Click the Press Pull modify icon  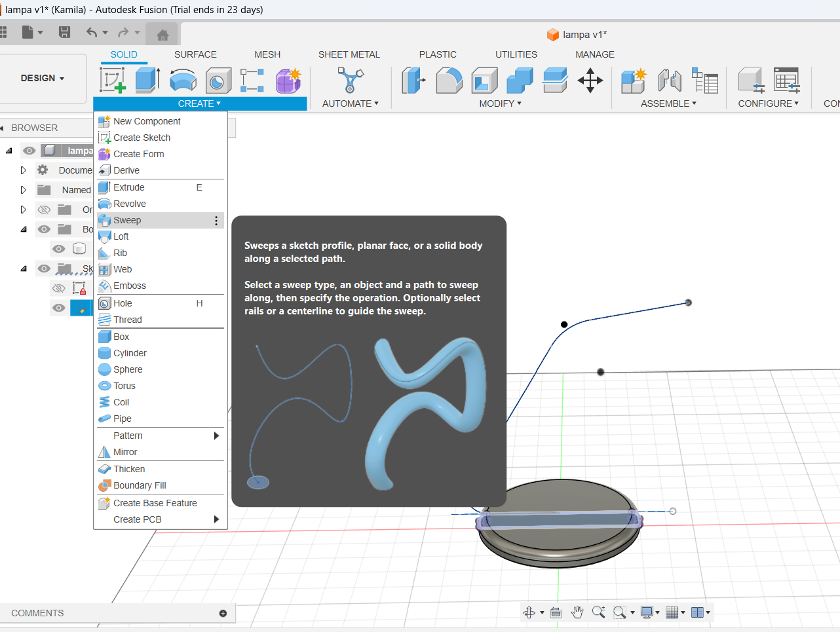[413, 80]
